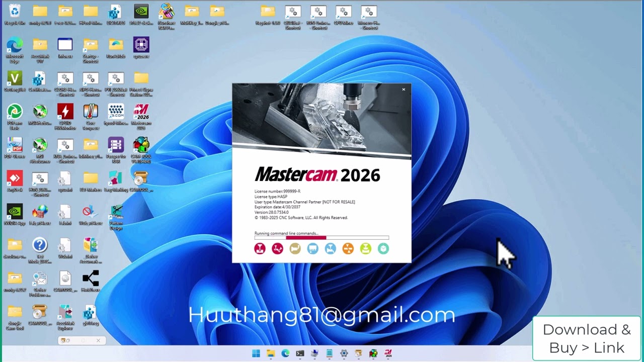Open Settings gear icon in the taskbar
This screenshot has height=362, width=644.
point(344,353)
